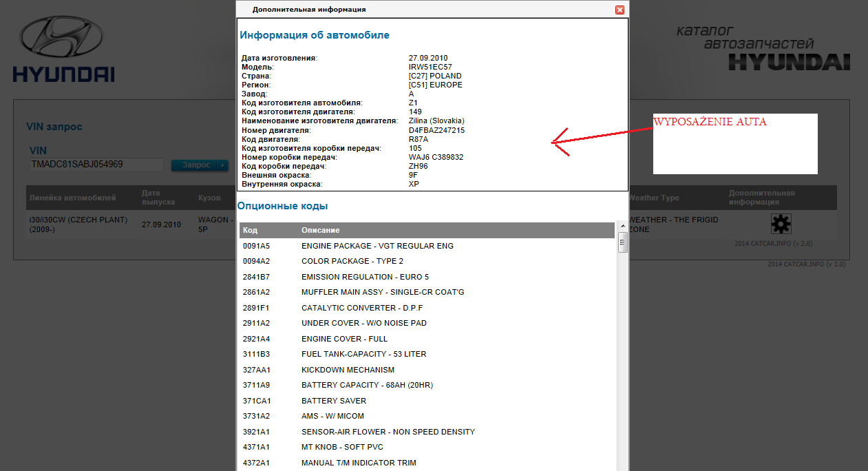Select transmission code ZH96
The image size is (868, 471).
(419, 166)
